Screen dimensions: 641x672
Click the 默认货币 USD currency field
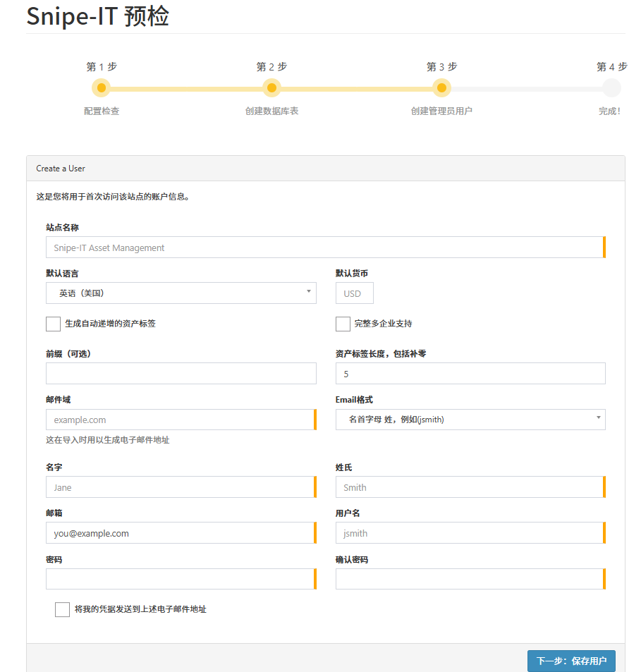[x=355, y=293]
